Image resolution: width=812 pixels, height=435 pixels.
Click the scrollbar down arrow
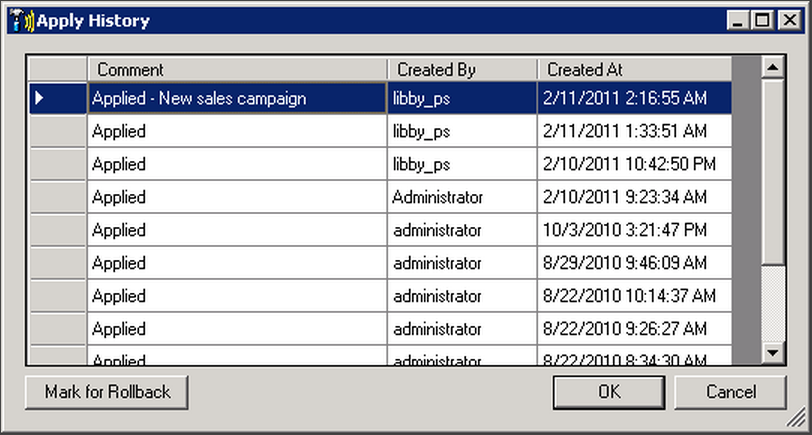coord(773,353)
